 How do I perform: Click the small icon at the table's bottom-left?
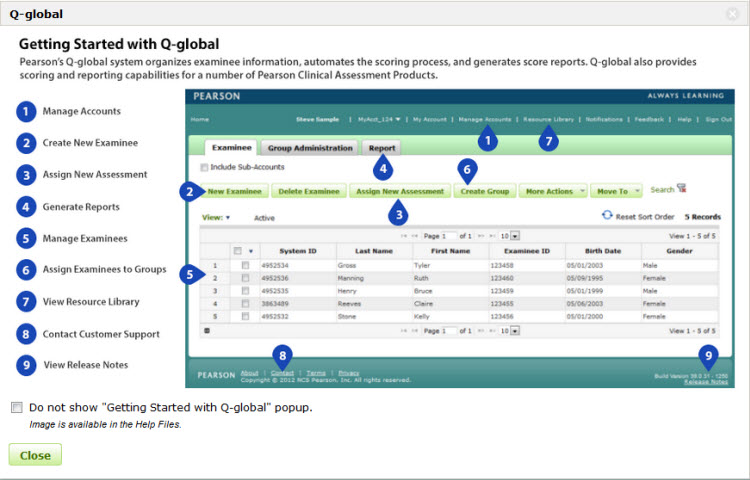[x=207, y=330]
